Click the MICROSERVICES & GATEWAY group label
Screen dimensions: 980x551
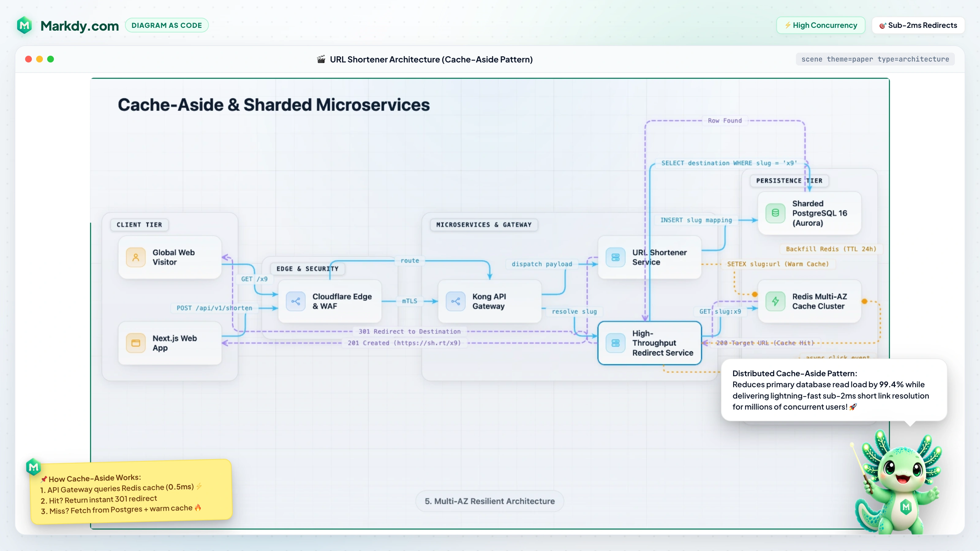tap(484, 225)
